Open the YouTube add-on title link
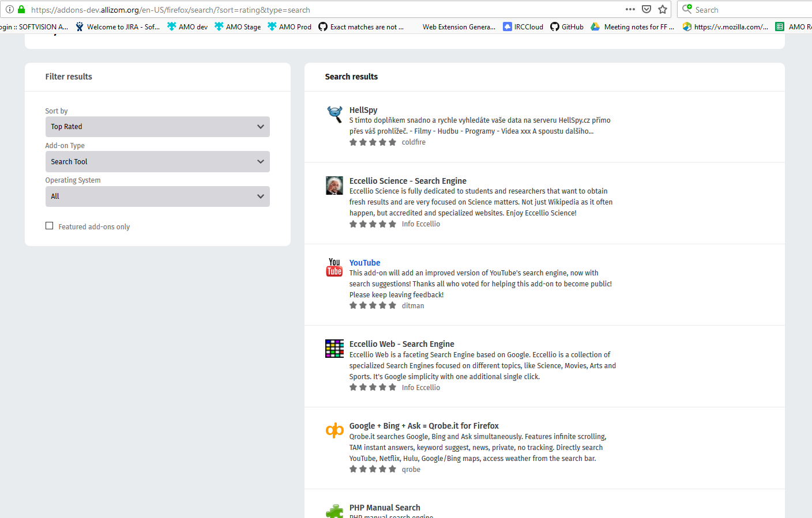The height and width of the screenshot is (518, 812). pyautogui.click(x=364, y=263)
